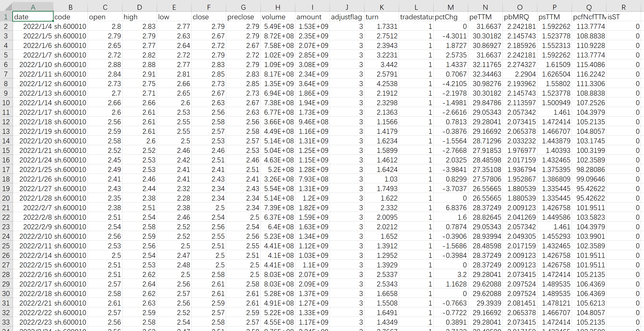Image resolution: width=644 pixels, height=331 pixels.
Task: Click the 'pcfNcfTTM' header cell
Action: click(x=589, y=17)
